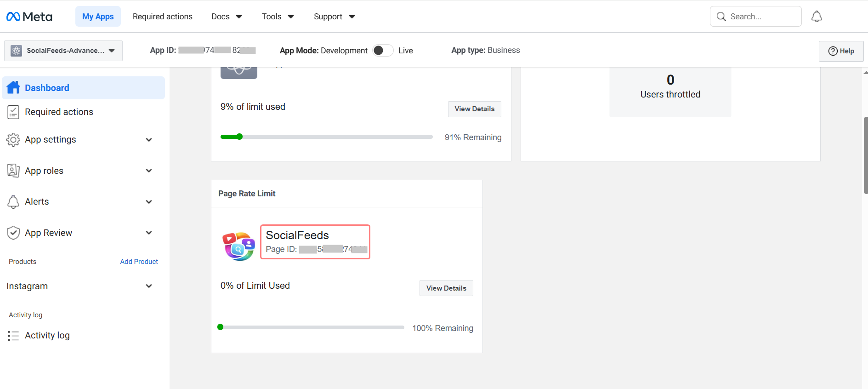The width and height of the screenshot is (868, 389).
Task: Open the notifications bell
Action: point(816,17)
